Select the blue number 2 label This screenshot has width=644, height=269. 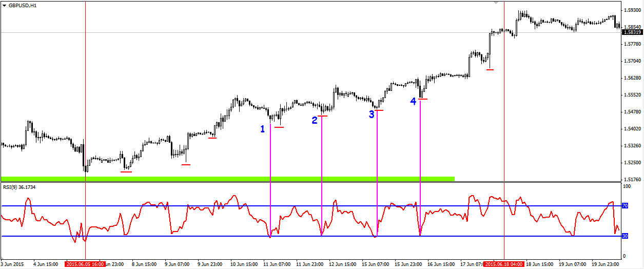(315, 120)
